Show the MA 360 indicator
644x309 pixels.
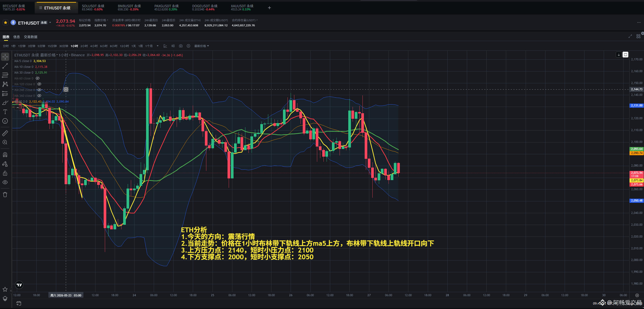[39, 96]
